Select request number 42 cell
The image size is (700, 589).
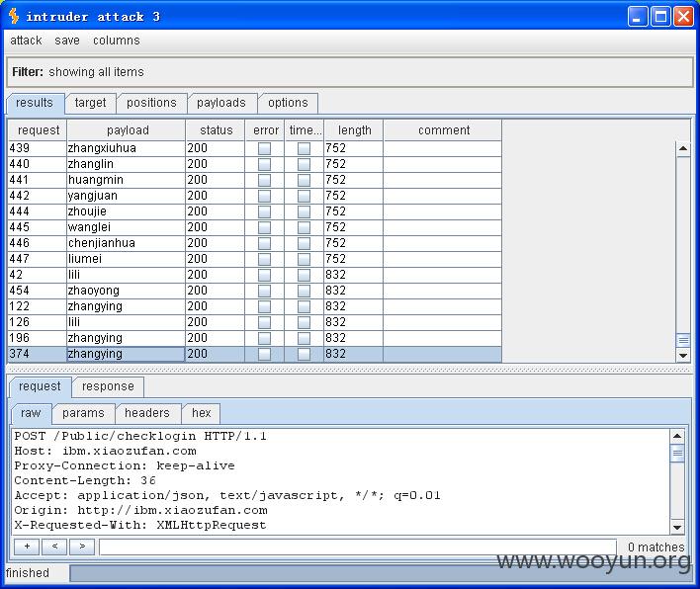pos(38,275)
